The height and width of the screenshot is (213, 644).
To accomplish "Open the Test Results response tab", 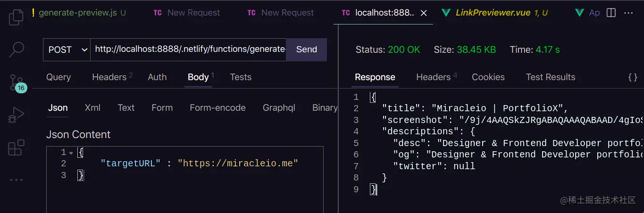I will [x=550, y=77].
